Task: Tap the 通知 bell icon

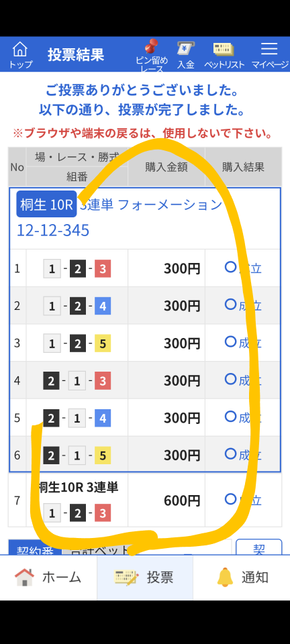Action: tap(225, 577)
